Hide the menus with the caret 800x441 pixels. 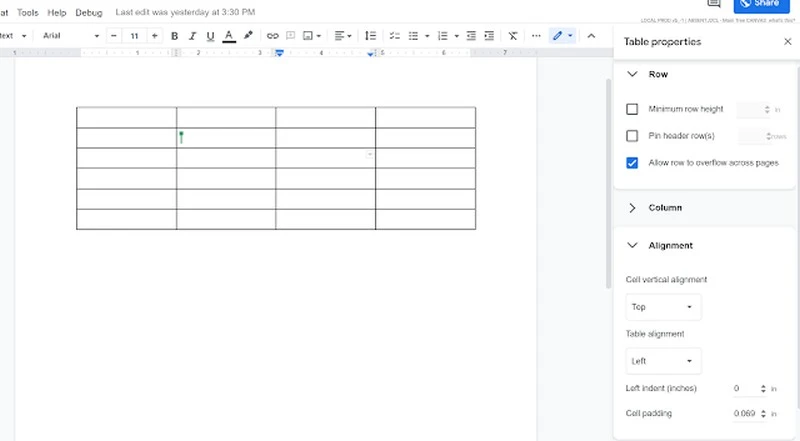click(591, 36)
